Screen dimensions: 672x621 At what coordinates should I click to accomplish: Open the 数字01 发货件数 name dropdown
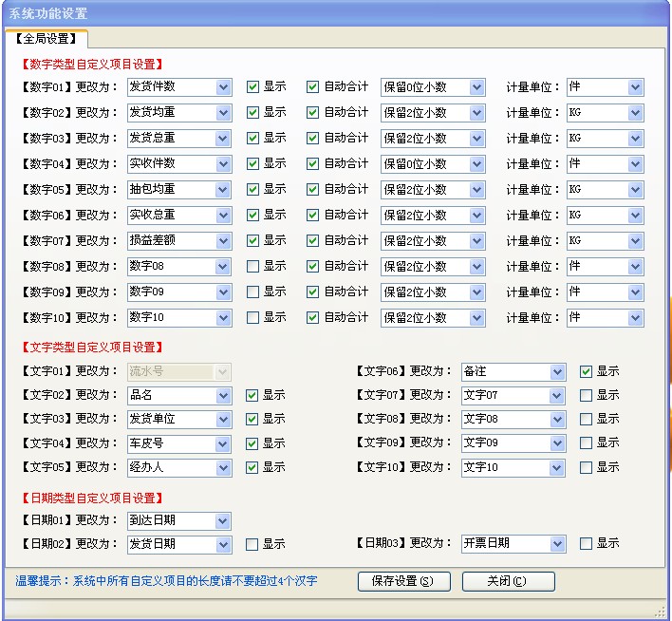tap(223, 87)
